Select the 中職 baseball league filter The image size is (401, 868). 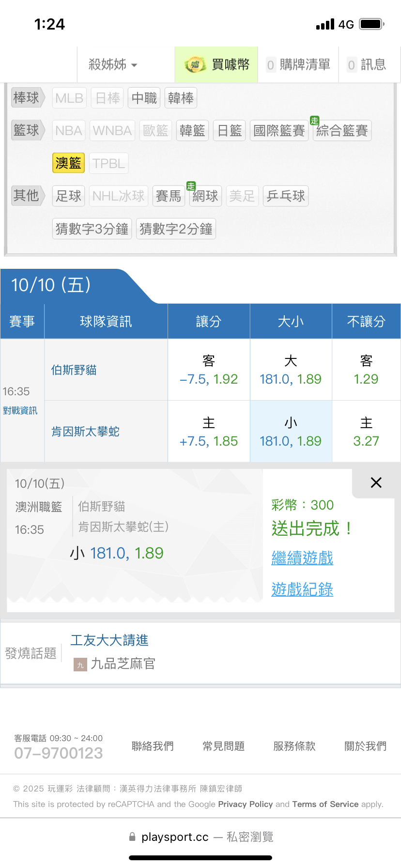click(144, 98)
